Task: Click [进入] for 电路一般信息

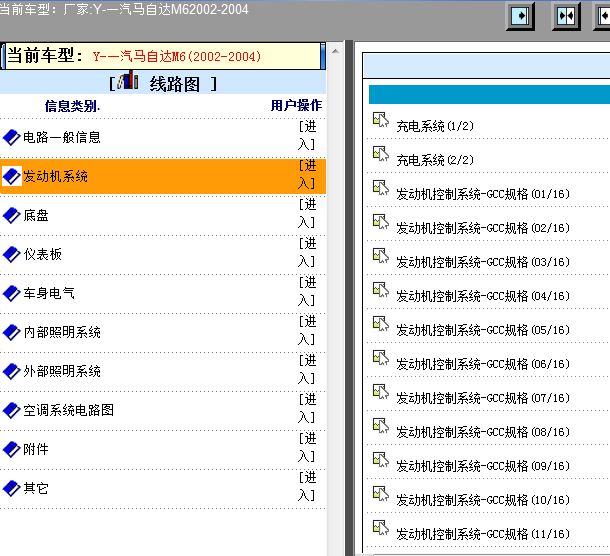Action: pyautogui.click(x=307, y=135)
